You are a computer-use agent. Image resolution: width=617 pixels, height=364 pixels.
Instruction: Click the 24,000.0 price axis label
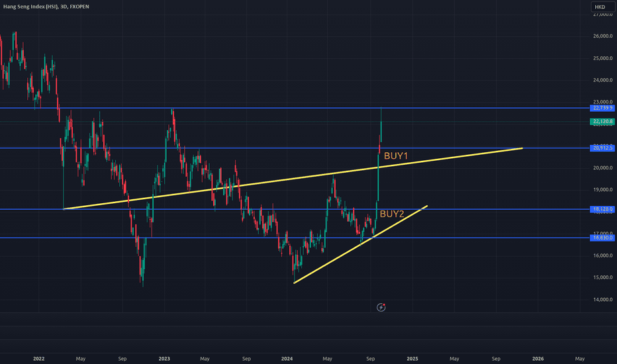pos(603,80)
